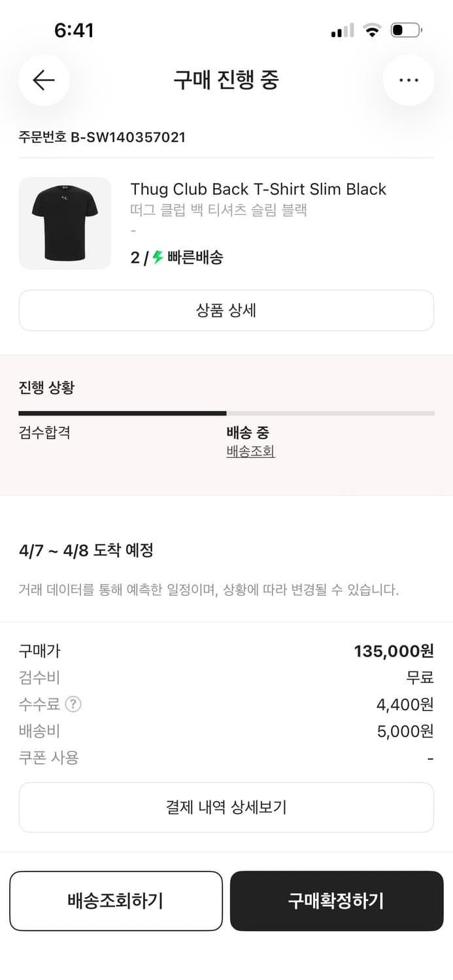Image resolution: width=453 pixels, height=980 pixels.
Task: Click the Thug Club T-Shirt product title
Action: 258,189
